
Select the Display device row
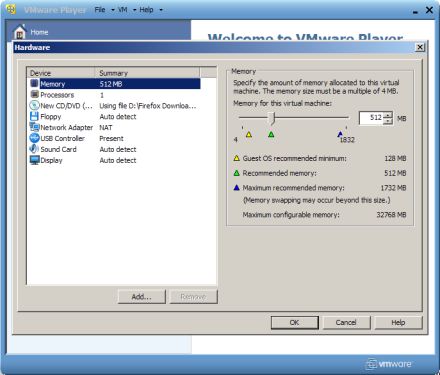[115, 160]
